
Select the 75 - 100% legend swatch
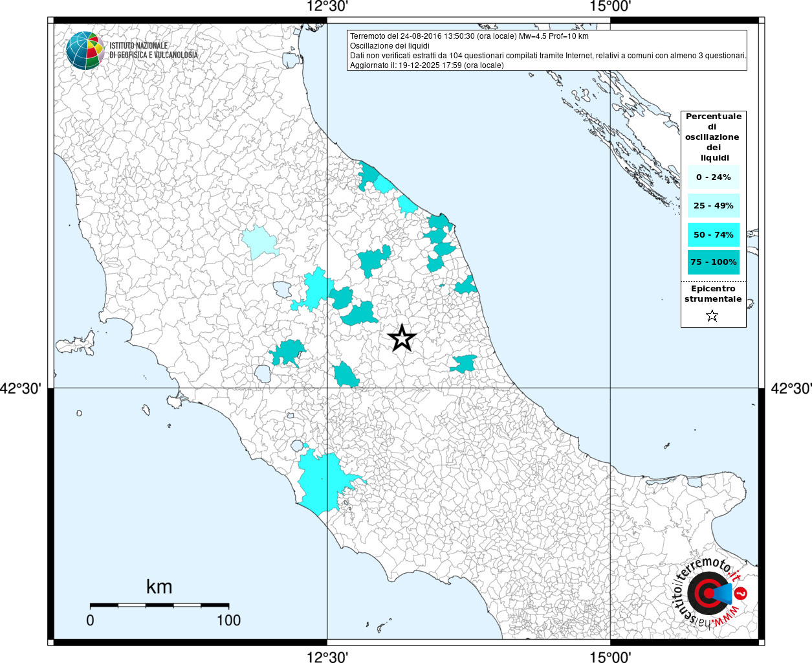pos(713,262)
